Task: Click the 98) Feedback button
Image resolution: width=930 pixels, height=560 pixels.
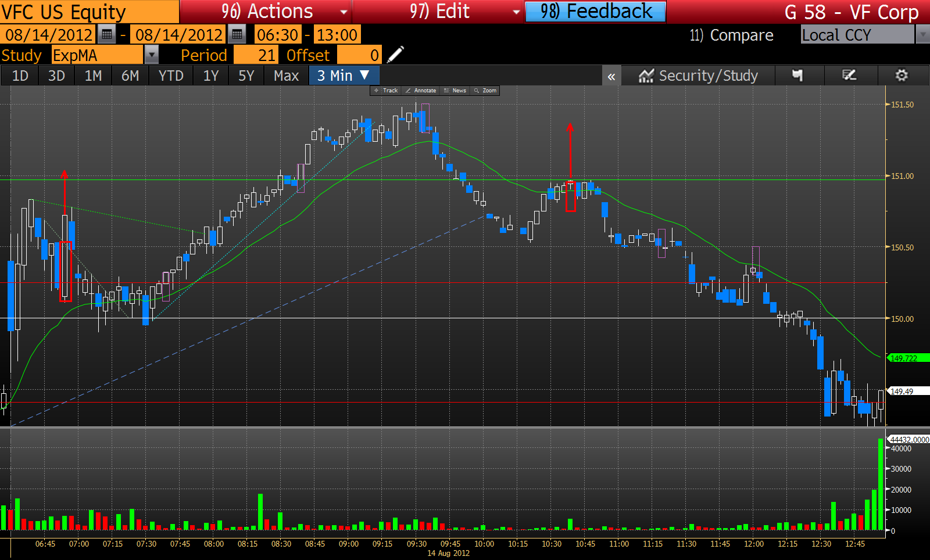Action: pyautogui.click(x=596, y=12)
